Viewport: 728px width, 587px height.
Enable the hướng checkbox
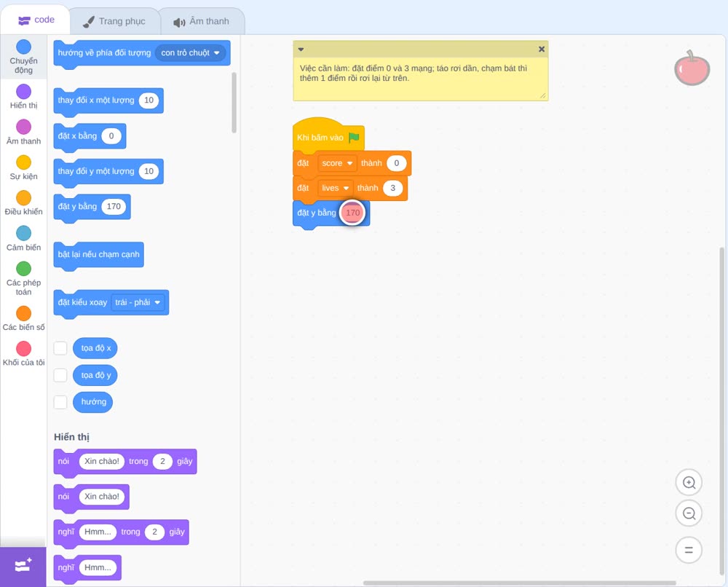click(x=60, y=402)
